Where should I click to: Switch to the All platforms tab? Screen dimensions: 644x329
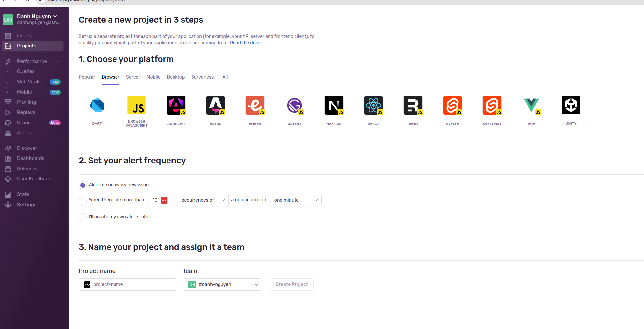pyautogui.click(x=225, y=77)
